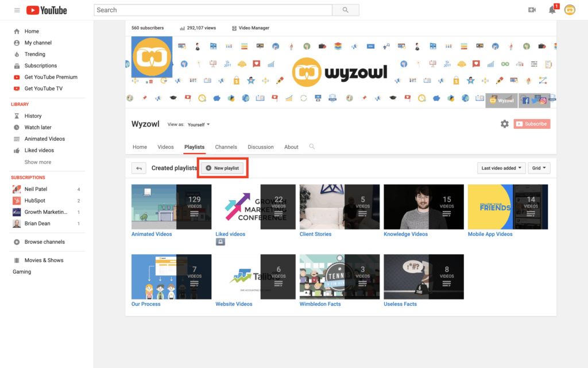Screen dimensions: 588x368
Task: Click the channel search magnifier icon
Action: (x=312, y=147)
